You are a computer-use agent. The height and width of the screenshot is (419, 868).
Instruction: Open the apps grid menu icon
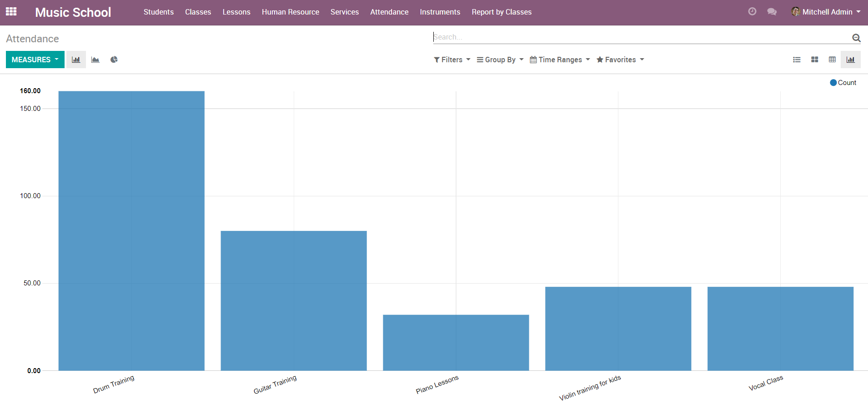coord(11,12)
